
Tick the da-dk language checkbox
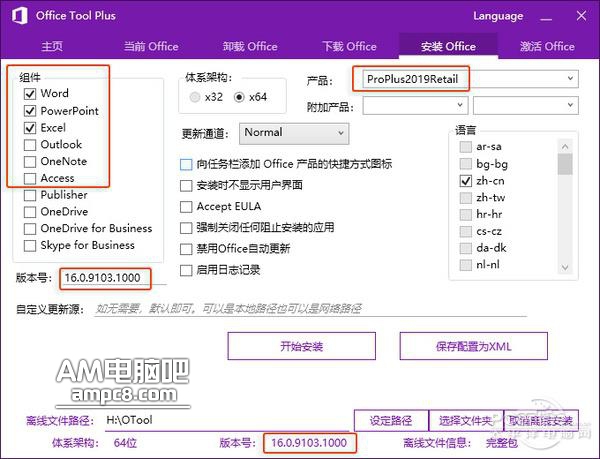pos(465,248)
